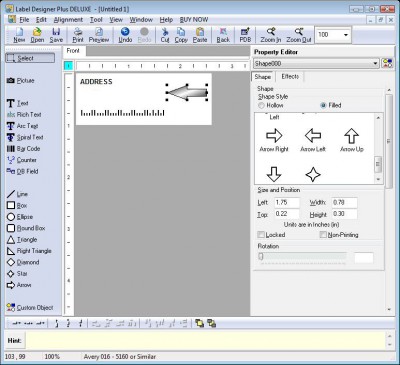
Task: Click the PDB toolbar icon
Action: [245, 35]
